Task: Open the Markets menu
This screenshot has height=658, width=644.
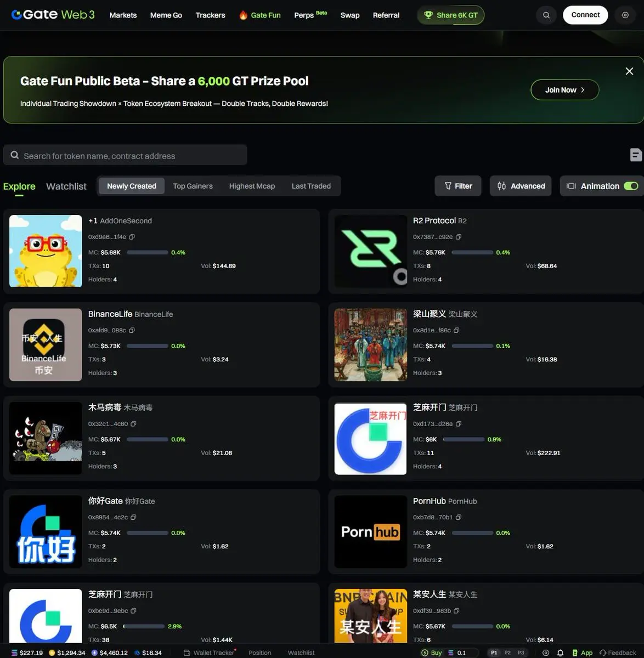Action: tap(123, 15)
